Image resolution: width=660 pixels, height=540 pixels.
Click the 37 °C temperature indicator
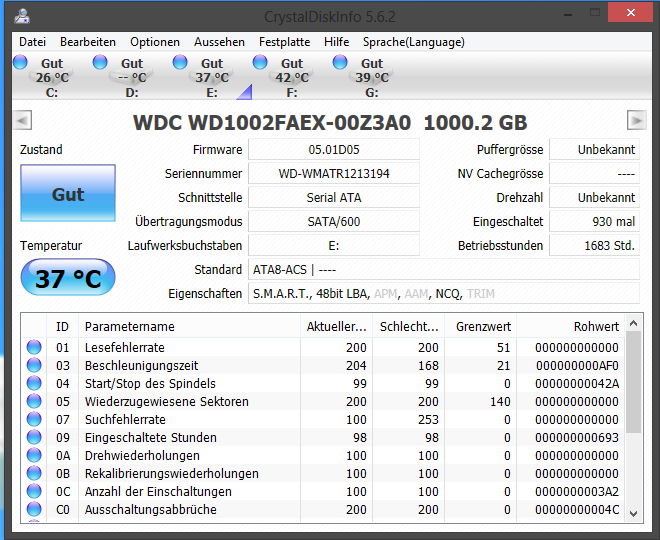coord(68,277)
